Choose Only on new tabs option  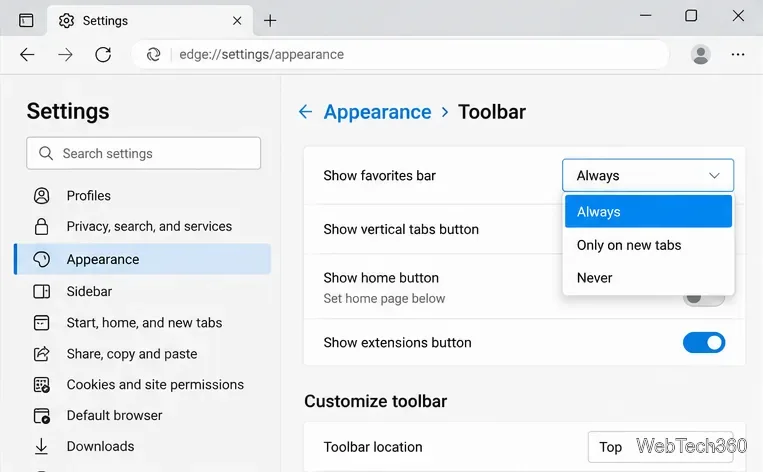tap(648, 245)
